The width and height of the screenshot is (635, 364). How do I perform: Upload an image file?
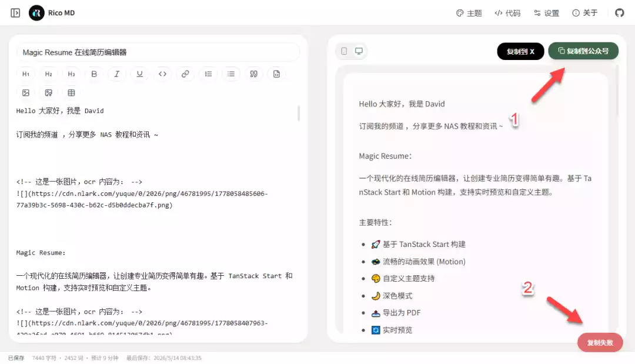pyautogui.click(x=49, y=93)
